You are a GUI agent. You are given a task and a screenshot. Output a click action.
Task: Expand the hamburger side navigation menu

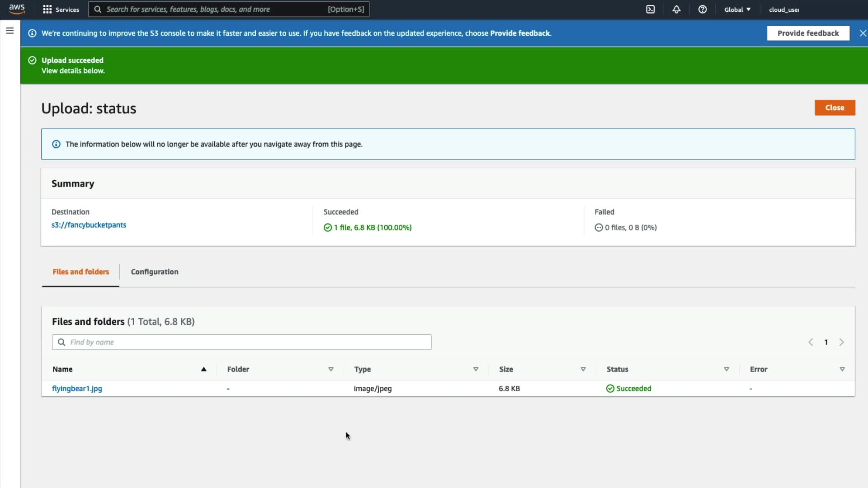10,31
